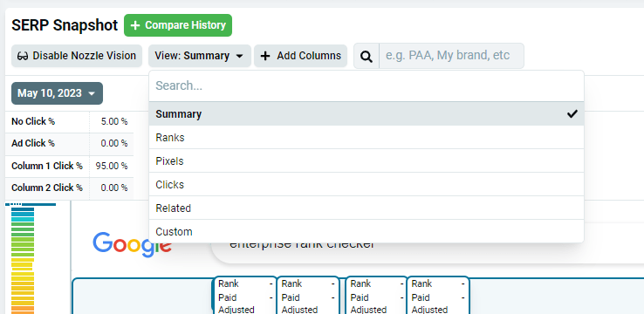Select the Pixels view option
This screenshot has width=644, height=314.
pos(367,160)
